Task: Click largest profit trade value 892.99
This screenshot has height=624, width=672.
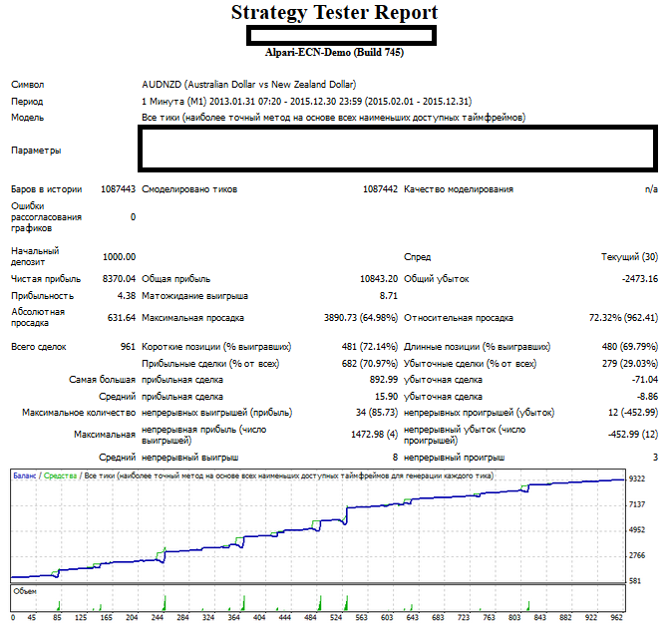Action: click(384, 380)
